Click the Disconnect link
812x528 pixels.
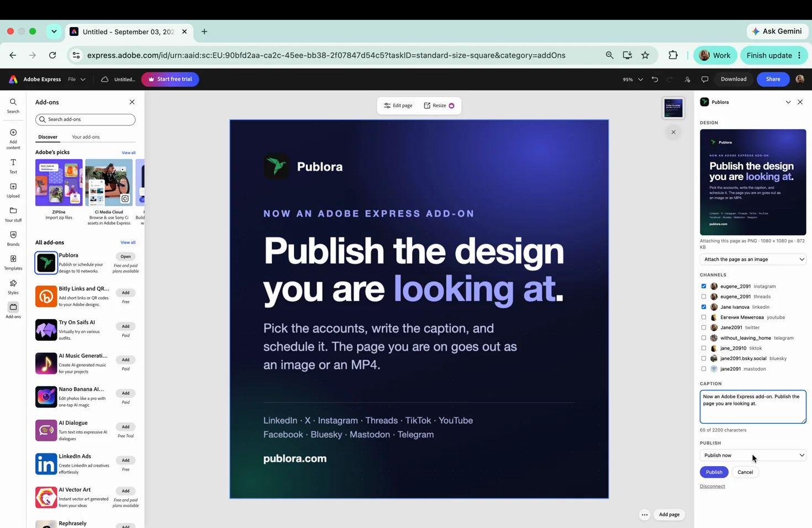tap(712, 487)
